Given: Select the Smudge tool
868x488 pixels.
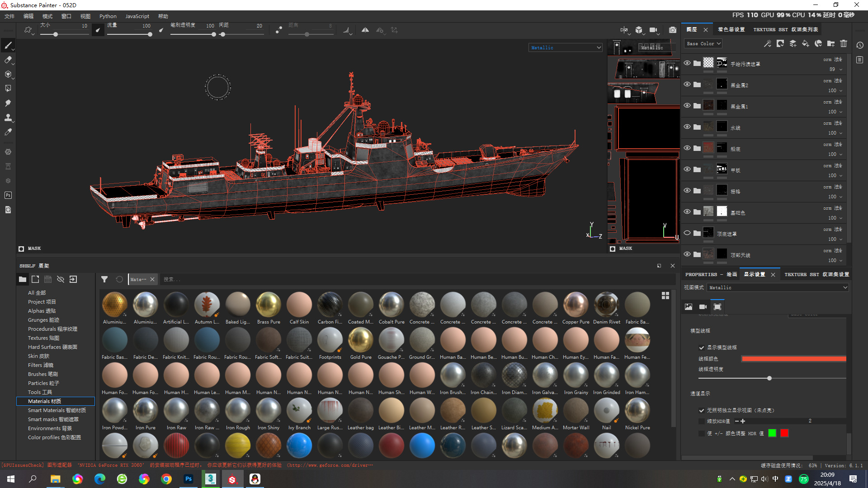Looking at the screenshot, I should click(8, 103).
